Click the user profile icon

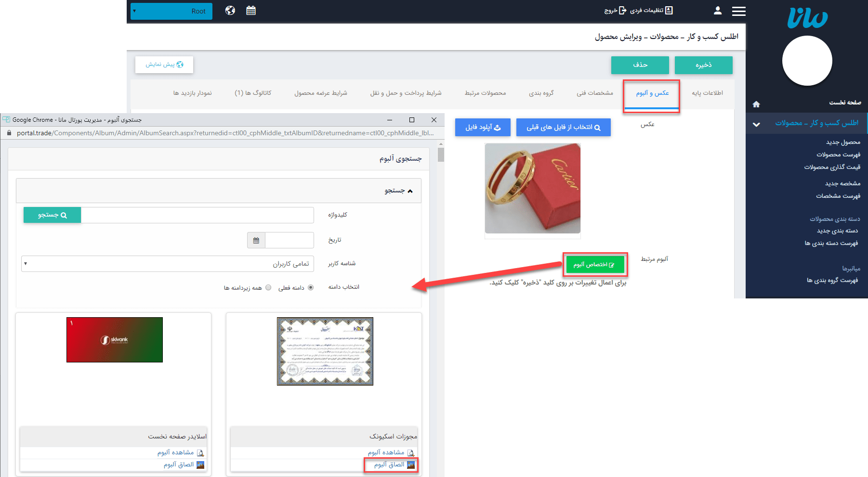click(x=718, y=11)
